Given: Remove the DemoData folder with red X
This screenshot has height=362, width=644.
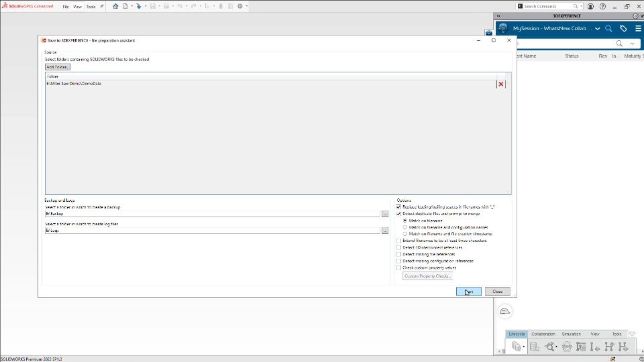Looking at the screenshot, I should pos(500,84).
